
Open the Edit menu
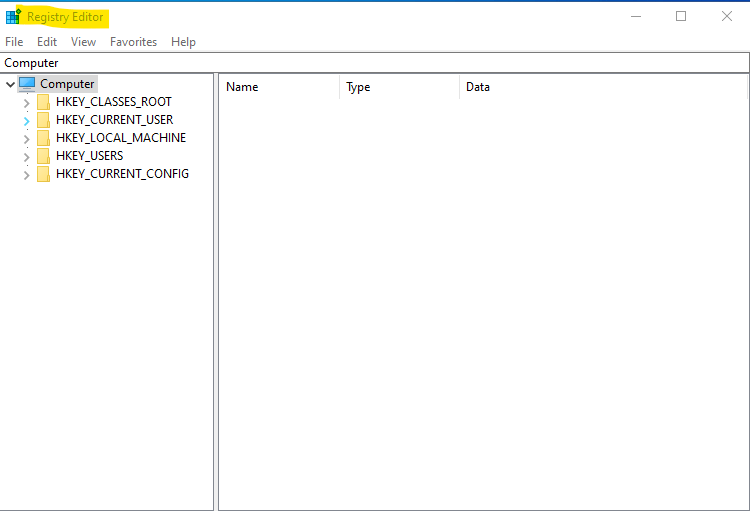(x=47, y=42)
